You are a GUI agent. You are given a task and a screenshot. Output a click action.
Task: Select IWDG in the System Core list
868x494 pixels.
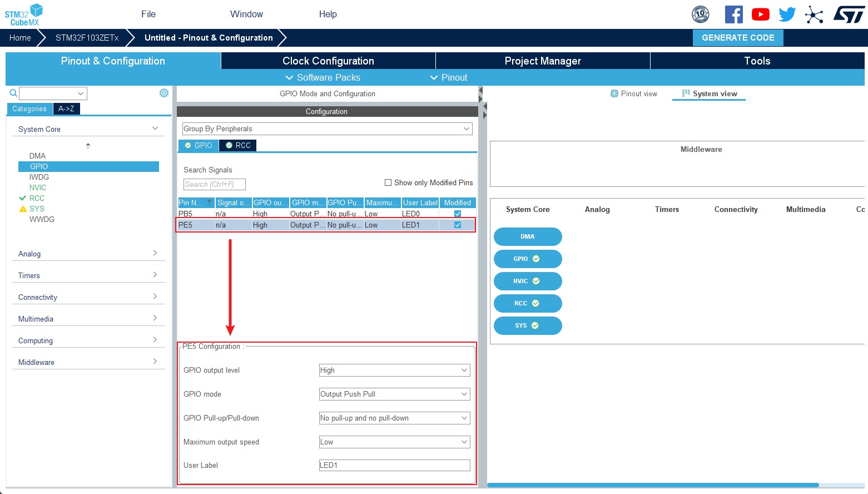coord(39,177)
